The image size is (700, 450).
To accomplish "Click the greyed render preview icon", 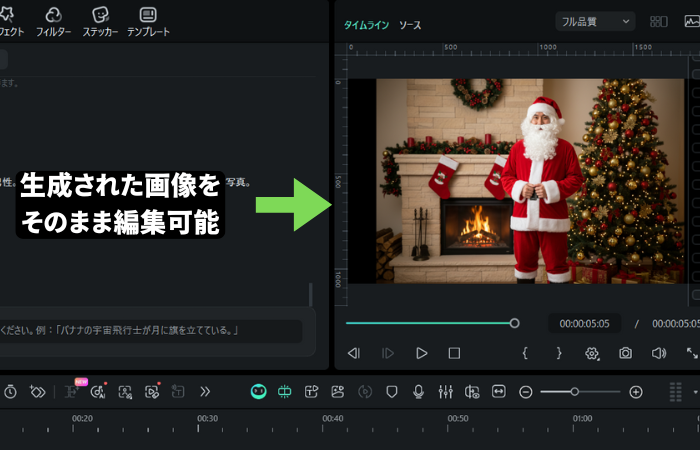I will (x=365, y=392).
